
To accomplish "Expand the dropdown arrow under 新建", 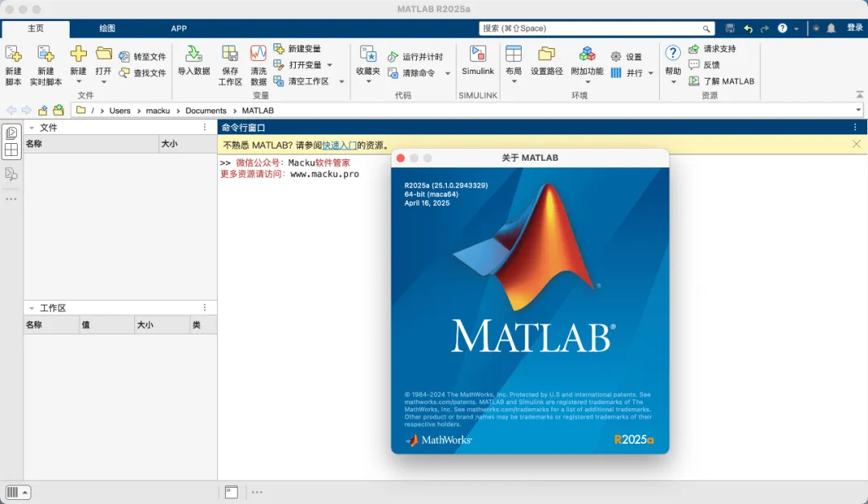I will coord(78,82).
